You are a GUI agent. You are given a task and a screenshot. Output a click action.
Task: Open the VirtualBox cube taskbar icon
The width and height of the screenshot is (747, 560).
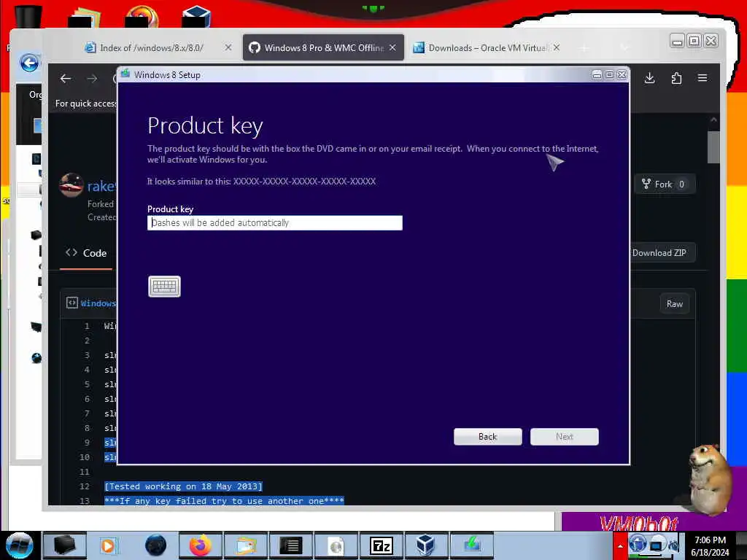425,545
